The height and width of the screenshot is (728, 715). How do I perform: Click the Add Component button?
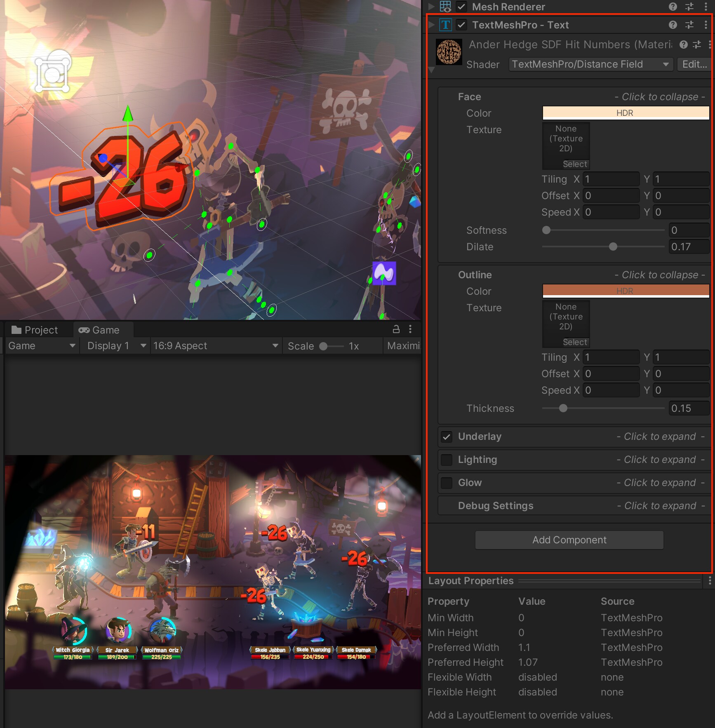569,540
